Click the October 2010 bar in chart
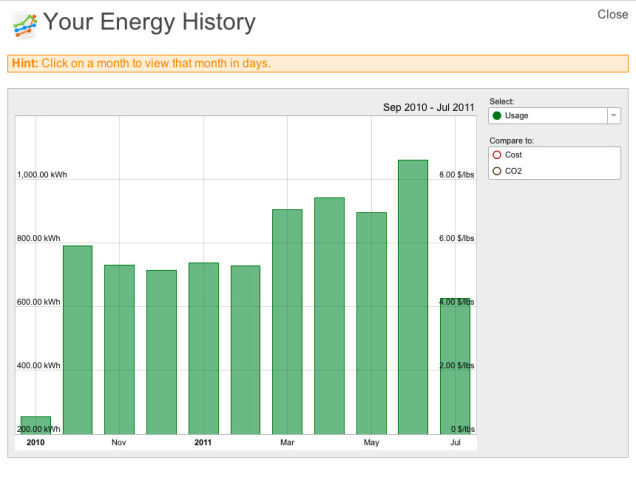The image size is (636, 477). (x=78, y=340)
